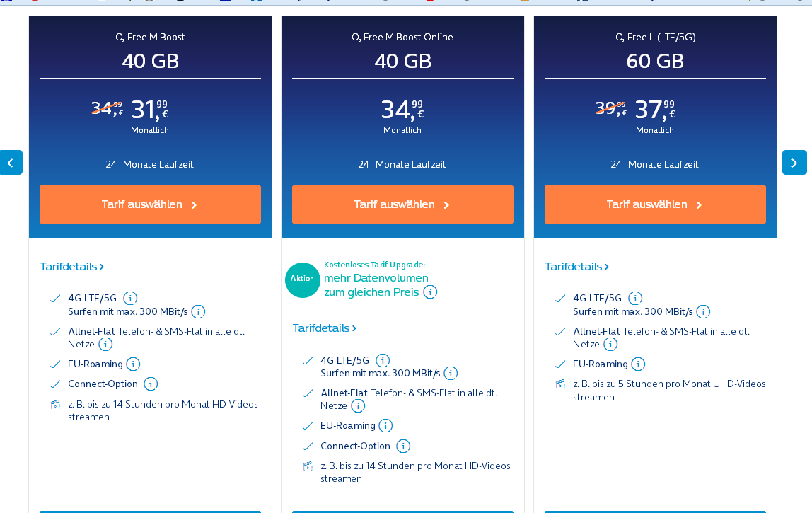Screen dimensions: 812x513
Task: Open EU-Roaming info icon in Free L card
Action: click(638, 364)
